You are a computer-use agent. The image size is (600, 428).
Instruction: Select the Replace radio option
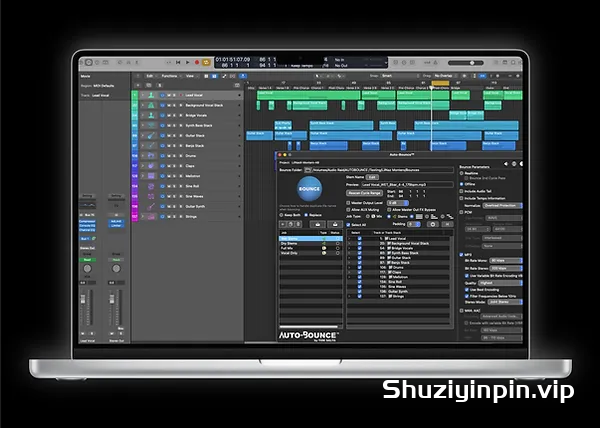(306, 215)
